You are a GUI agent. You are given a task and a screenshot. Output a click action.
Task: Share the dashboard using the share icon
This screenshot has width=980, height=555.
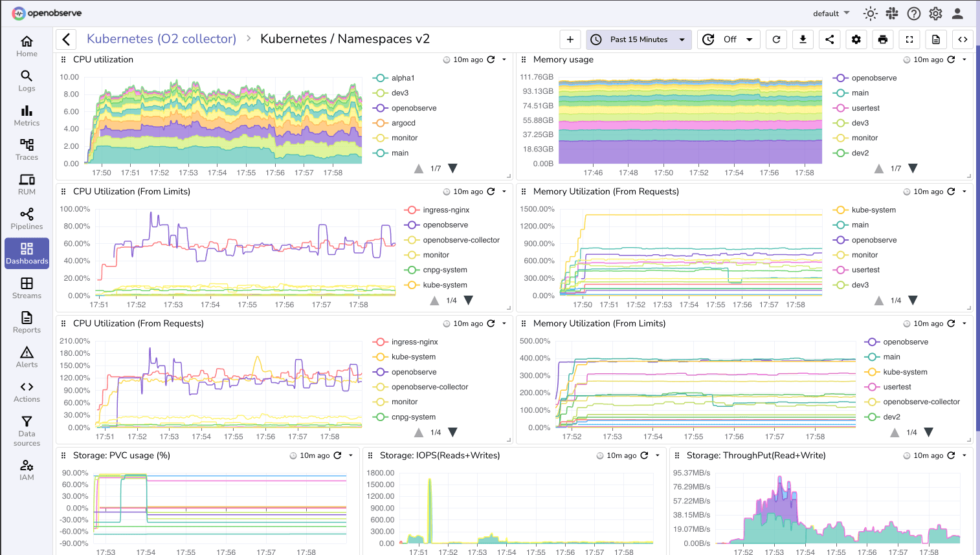coord(829,39)
